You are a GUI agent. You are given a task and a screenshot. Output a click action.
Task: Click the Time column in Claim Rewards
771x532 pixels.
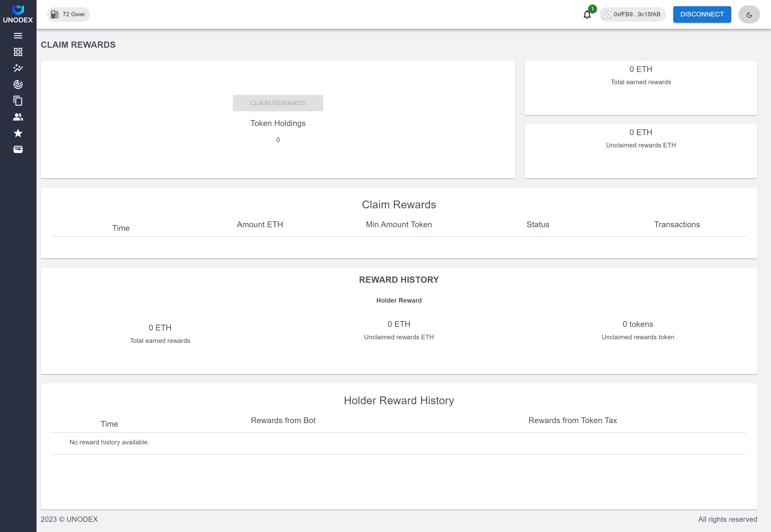point(121,228)
